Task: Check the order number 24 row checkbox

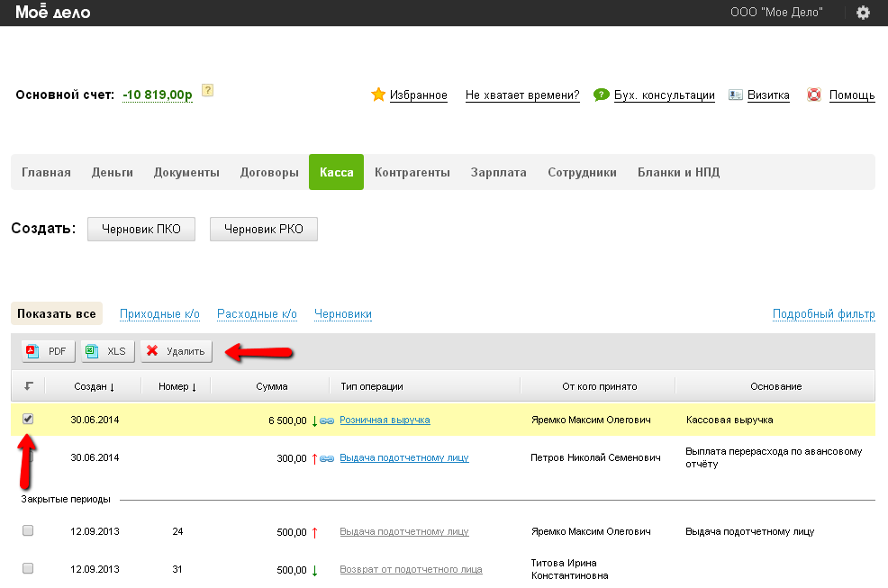Action: click(x=28, y=531)
